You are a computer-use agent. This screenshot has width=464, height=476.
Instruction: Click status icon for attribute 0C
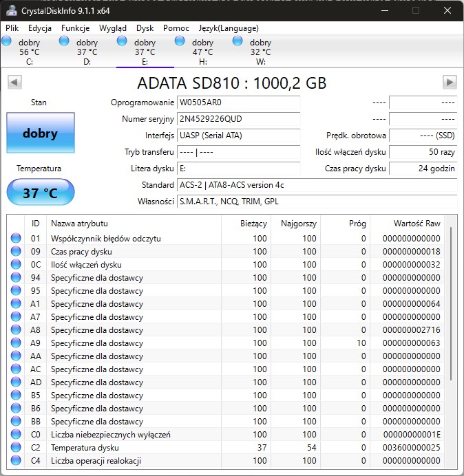tap(16, 264)
